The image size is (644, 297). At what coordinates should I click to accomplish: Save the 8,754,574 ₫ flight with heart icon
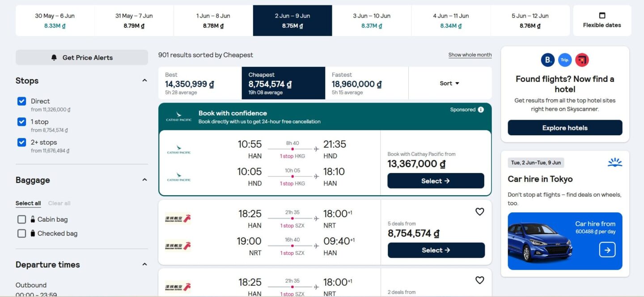[x=479, y=212]
